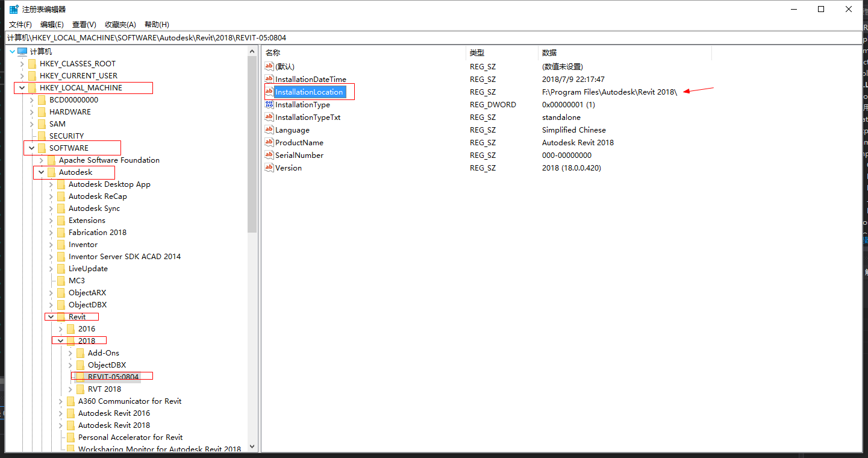Click the SerialNumber string value icon
This screenshot has width=868, height=458.
[x=269, y=155]
